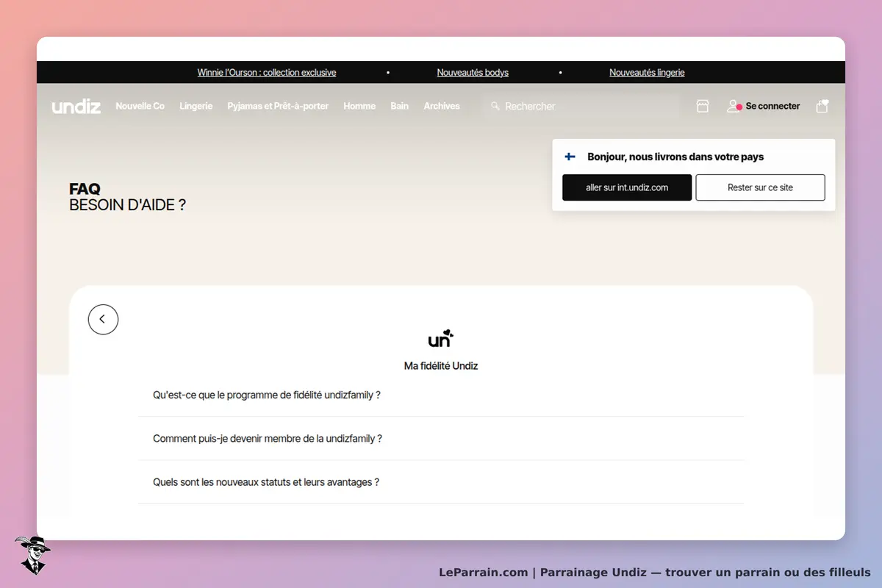Focus the Rechercher search field
The height and width of the screenshot is (588, 882).
(581, 107)
